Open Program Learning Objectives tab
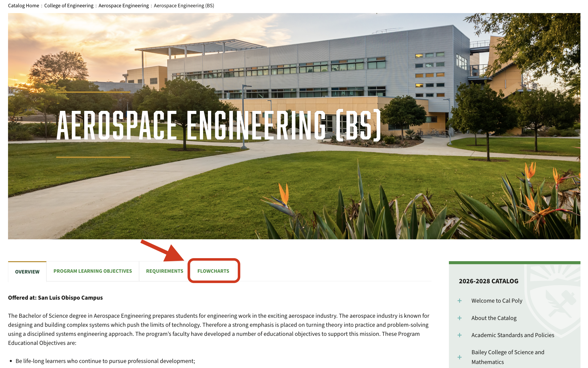Viewport: 588px width, 368px height. 93,271
